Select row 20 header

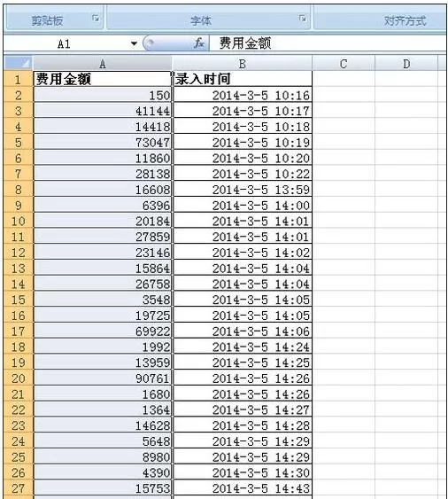tap(18, 378)
